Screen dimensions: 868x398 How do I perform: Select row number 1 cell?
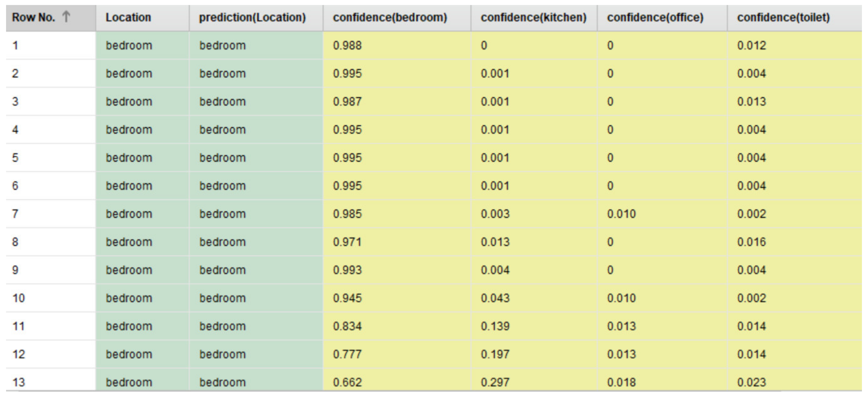pos(16,46)
